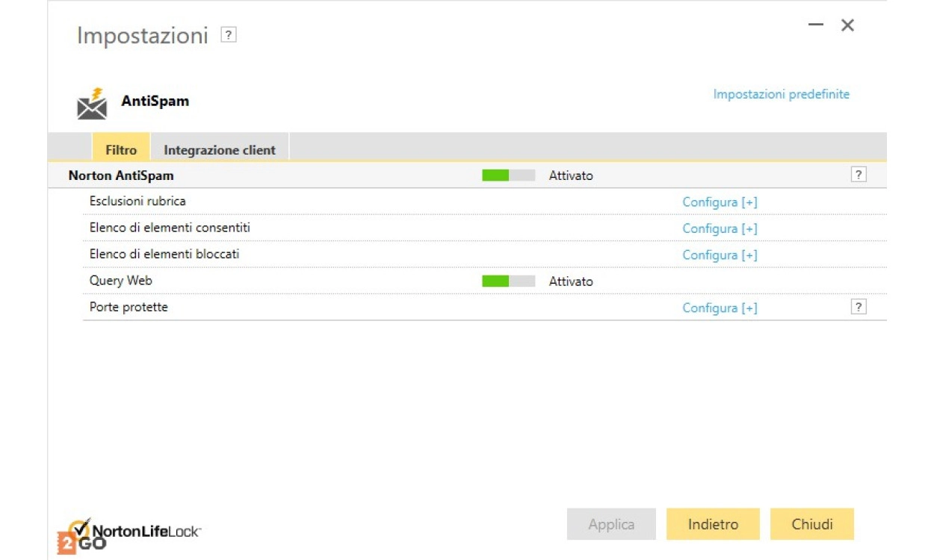Expand Configura for Esclusioni rubrica
This screenshot has height=560, width=934.
[720, 202]
